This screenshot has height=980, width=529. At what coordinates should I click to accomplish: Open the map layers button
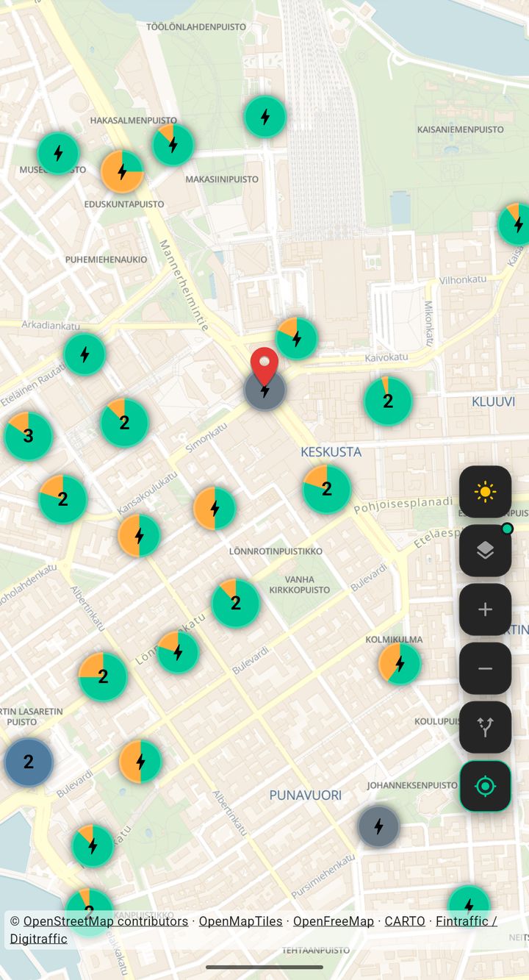(485, 551)
